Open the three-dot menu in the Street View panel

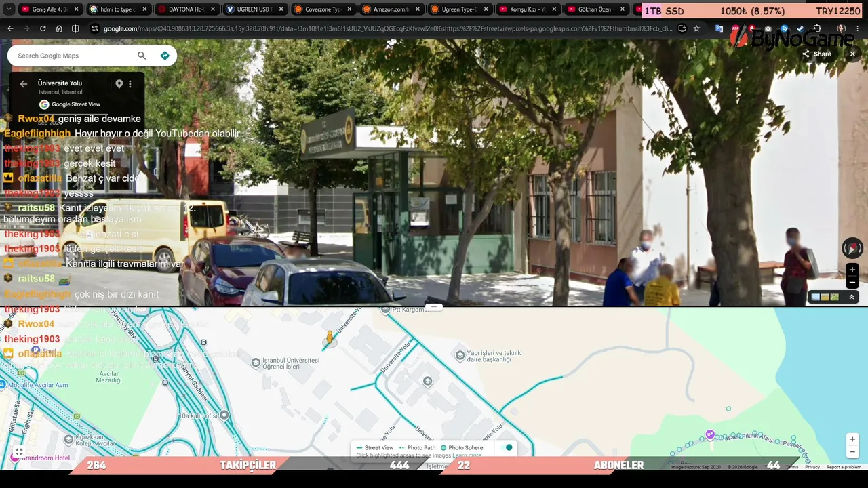130,84
